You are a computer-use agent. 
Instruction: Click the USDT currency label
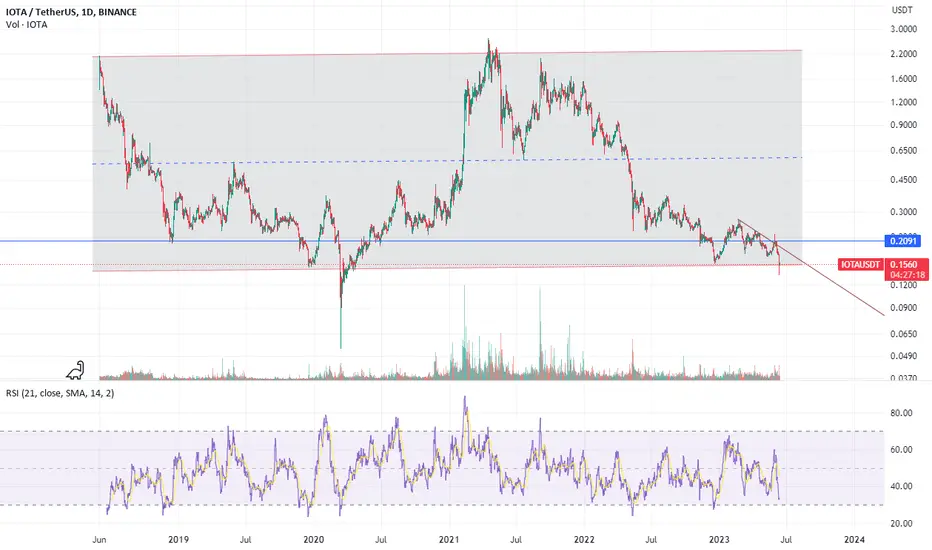point(902,10)
